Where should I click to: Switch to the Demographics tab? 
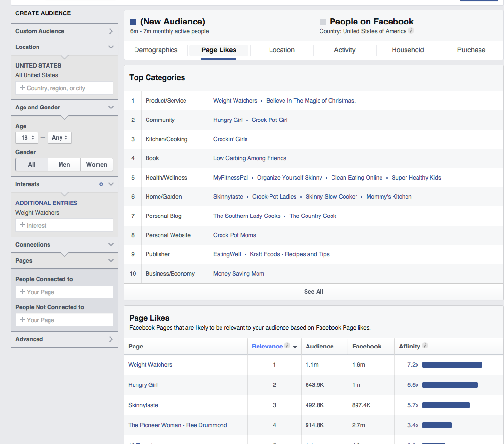156,50
